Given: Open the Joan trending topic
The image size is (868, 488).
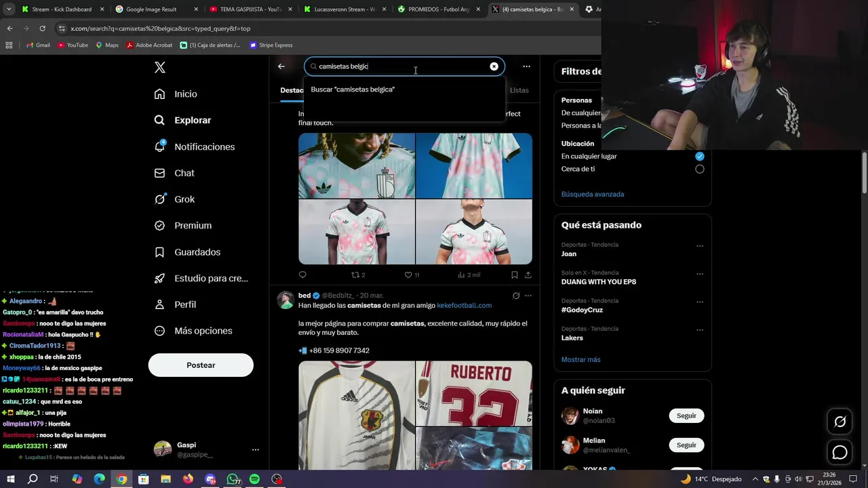Looking at the screenshot, I should (x=569, y=254).
